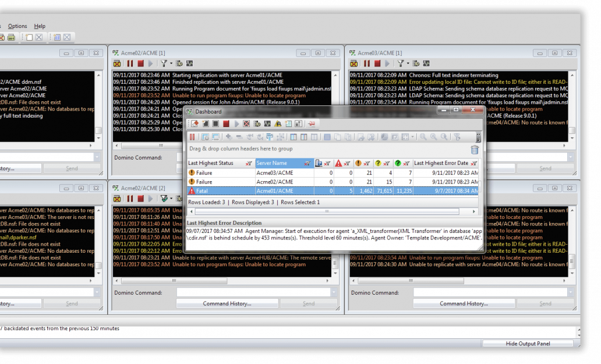Click Hide Output Panel button
Viewport: 601px width, 364px height.
[528, 343]
